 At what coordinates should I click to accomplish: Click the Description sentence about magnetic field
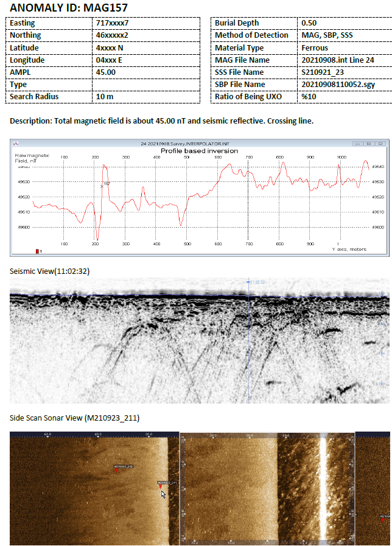point(161,121)
